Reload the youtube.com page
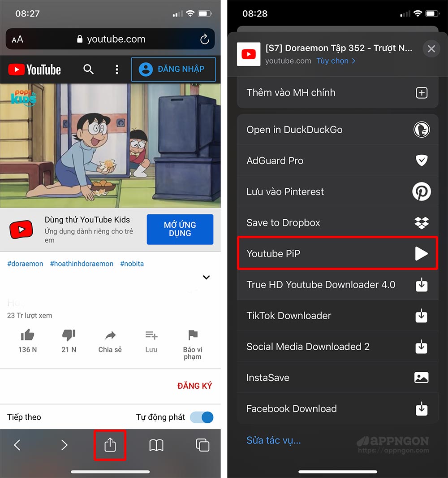The image size is (448, 478). click(x=204, y=39)
